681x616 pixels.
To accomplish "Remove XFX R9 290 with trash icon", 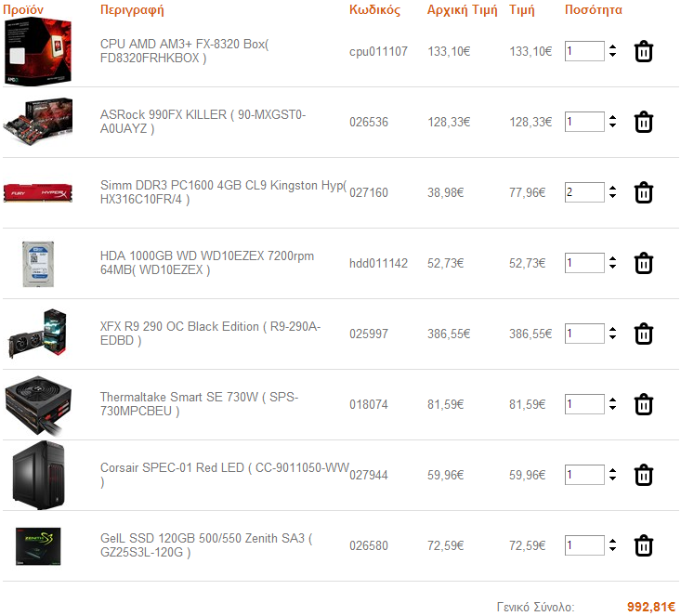I will tap(643, 334).
